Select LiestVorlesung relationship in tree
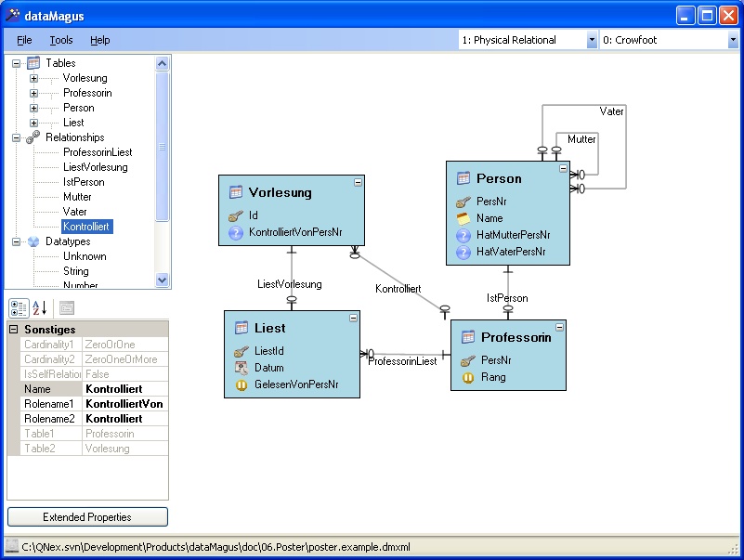Viewport: 744px width, 560px height. [x=96, y=167]
